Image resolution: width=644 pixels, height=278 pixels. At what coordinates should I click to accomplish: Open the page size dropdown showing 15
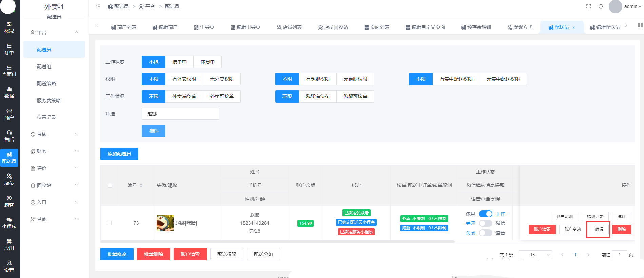pos(535,255)
